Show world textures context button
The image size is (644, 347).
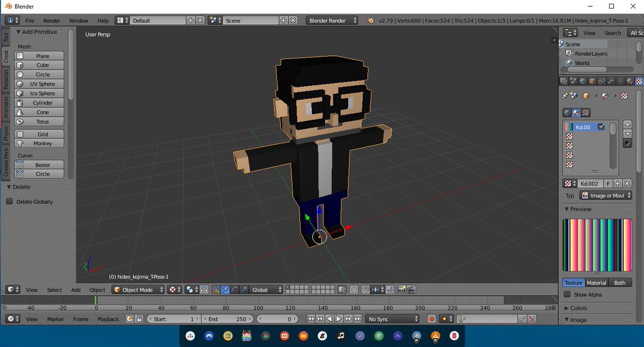click(x=567, y=113)
